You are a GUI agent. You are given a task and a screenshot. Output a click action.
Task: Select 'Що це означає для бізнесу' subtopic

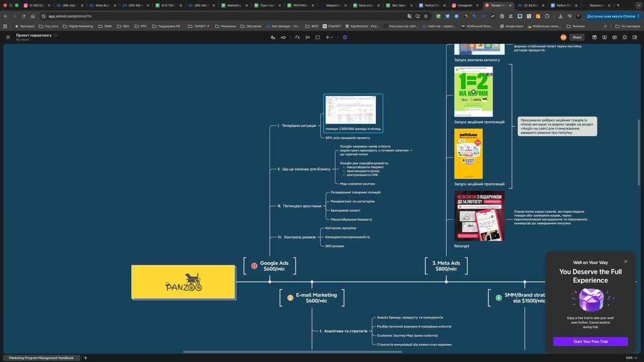click(x=304, y=169)
